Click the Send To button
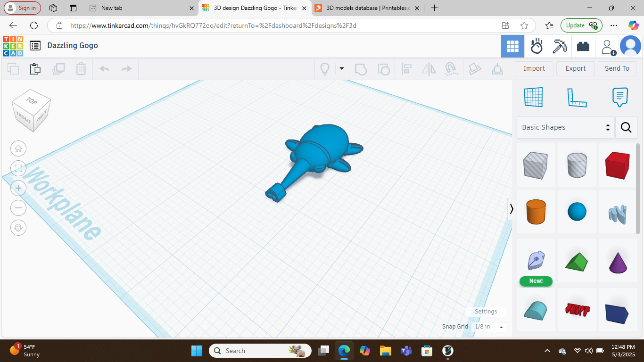 pyautogui.click(x=617, y=68)
